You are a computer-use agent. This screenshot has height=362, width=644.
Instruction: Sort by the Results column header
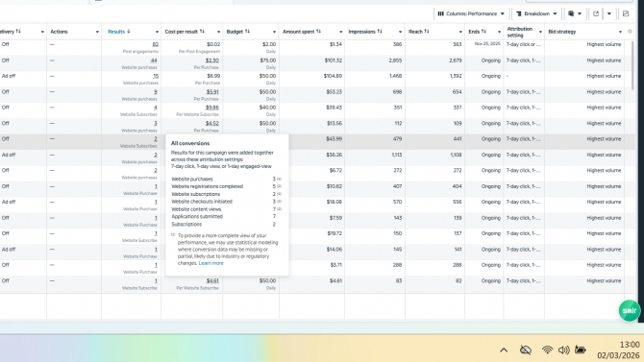[x=118, y=32]
